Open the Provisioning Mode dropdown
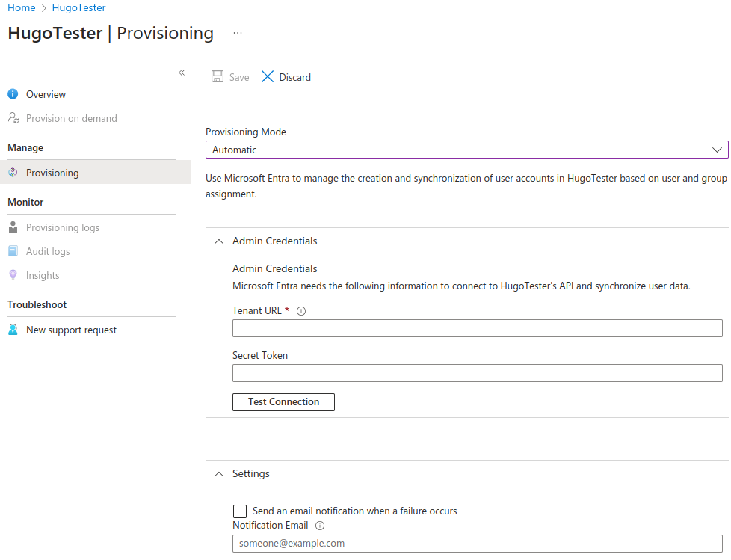 point(466,150)
